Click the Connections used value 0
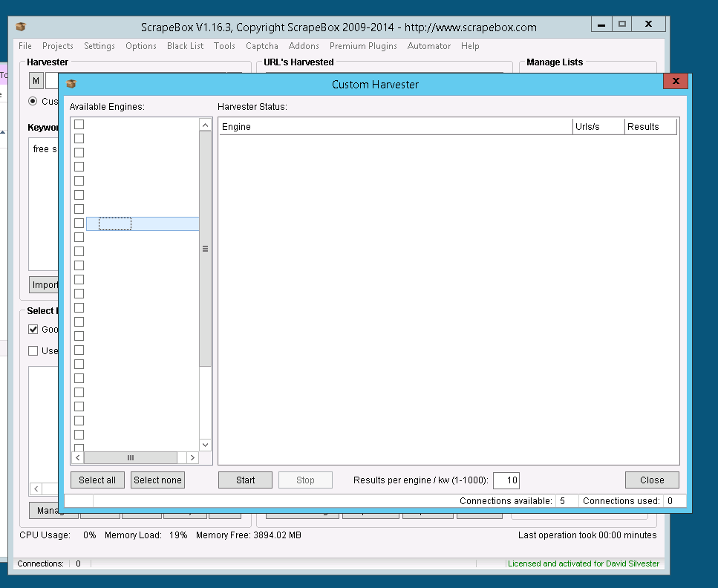Screen dimensions: 718x588 click(x=670, y=500)
